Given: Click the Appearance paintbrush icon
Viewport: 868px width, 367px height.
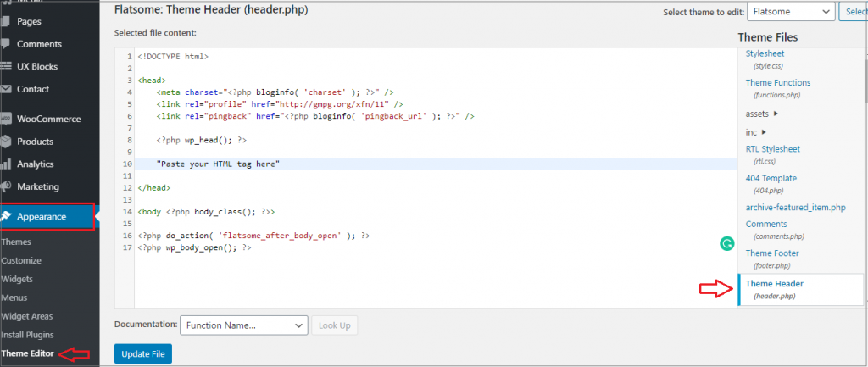Looking at the screenshot, I should pos(6,216).
